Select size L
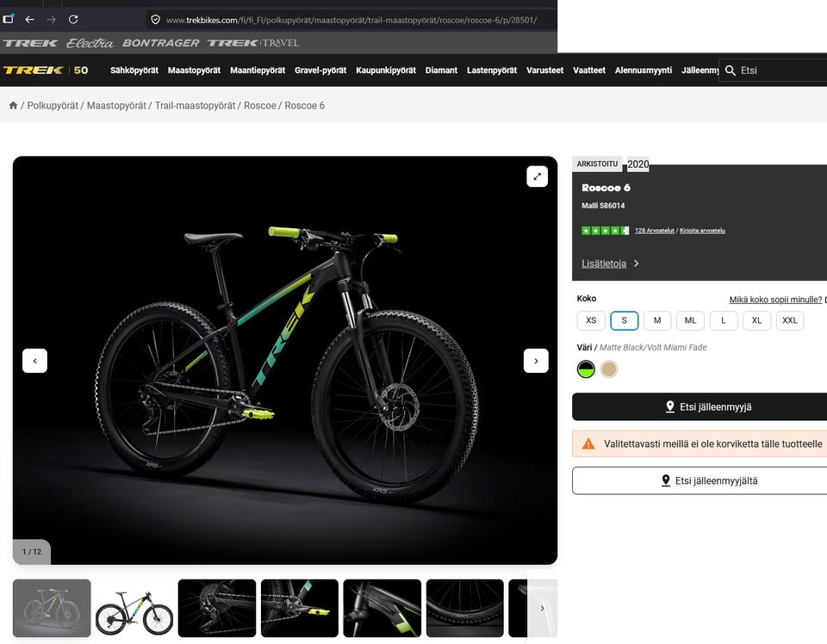This screenshot has width=827, height=644. pos(724,320)
